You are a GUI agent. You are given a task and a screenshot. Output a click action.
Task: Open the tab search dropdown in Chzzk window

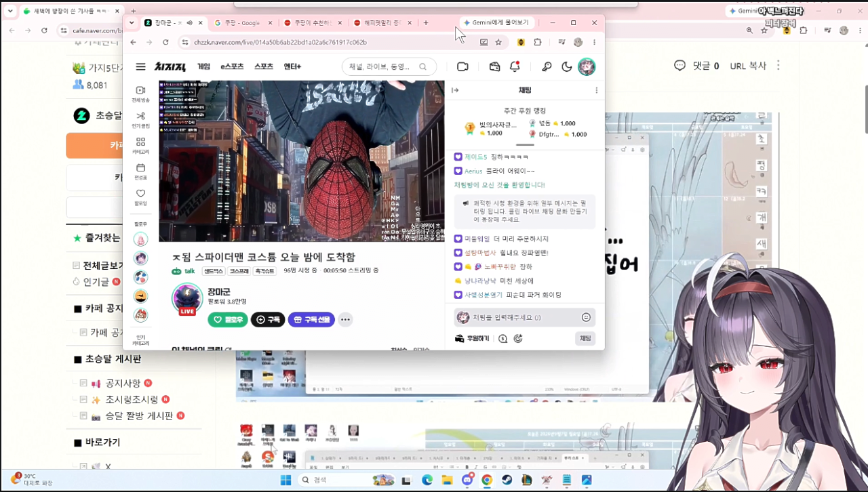tap(132, 22)
